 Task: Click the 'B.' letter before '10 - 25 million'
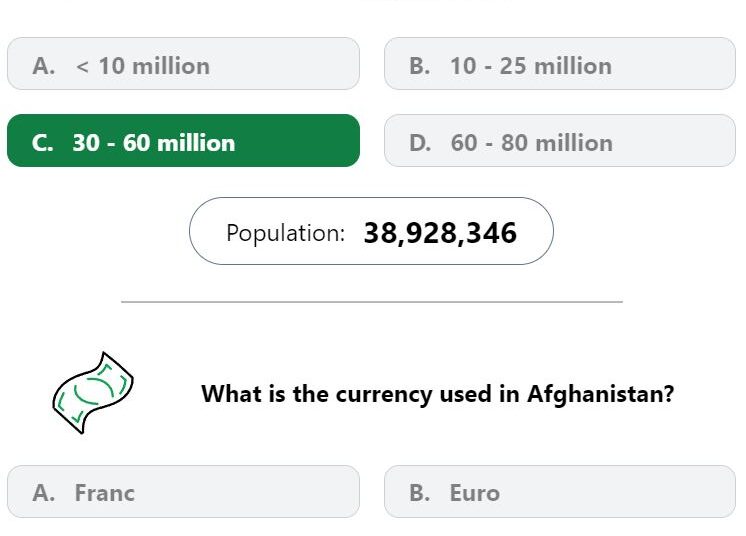tap(420, 66)
